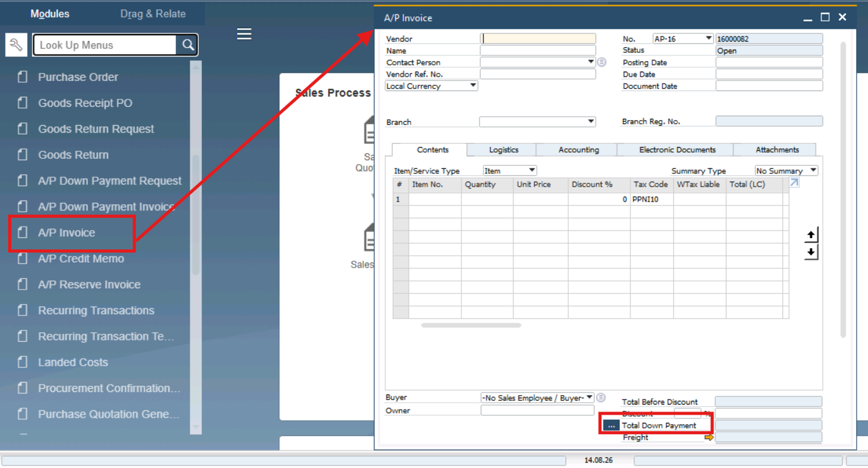Switch to the Modules tab
The image size is (868, 468).
pyautogui.click(x=50, y=14)
